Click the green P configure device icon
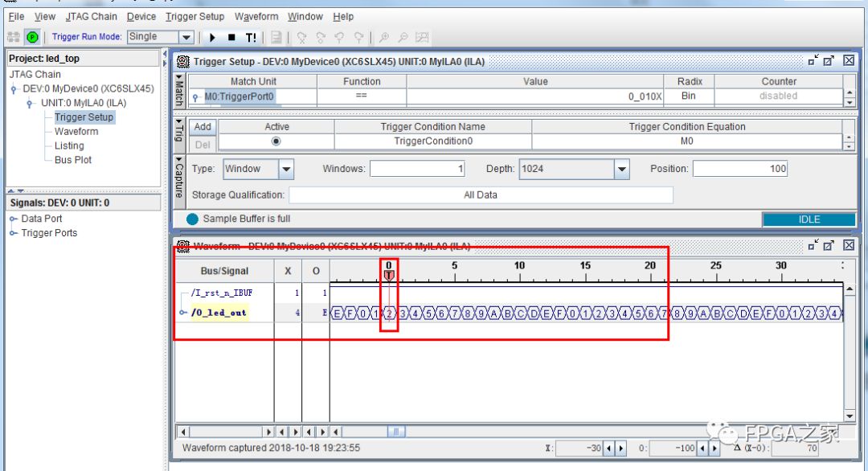This screenshot has height=471, width=868. [x=33, y=37]
